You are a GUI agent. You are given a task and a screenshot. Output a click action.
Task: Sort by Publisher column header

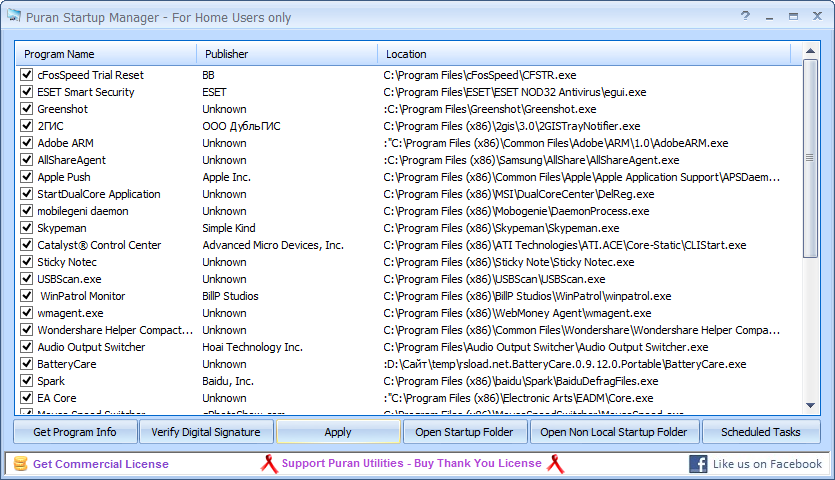[x=287, y=54]
